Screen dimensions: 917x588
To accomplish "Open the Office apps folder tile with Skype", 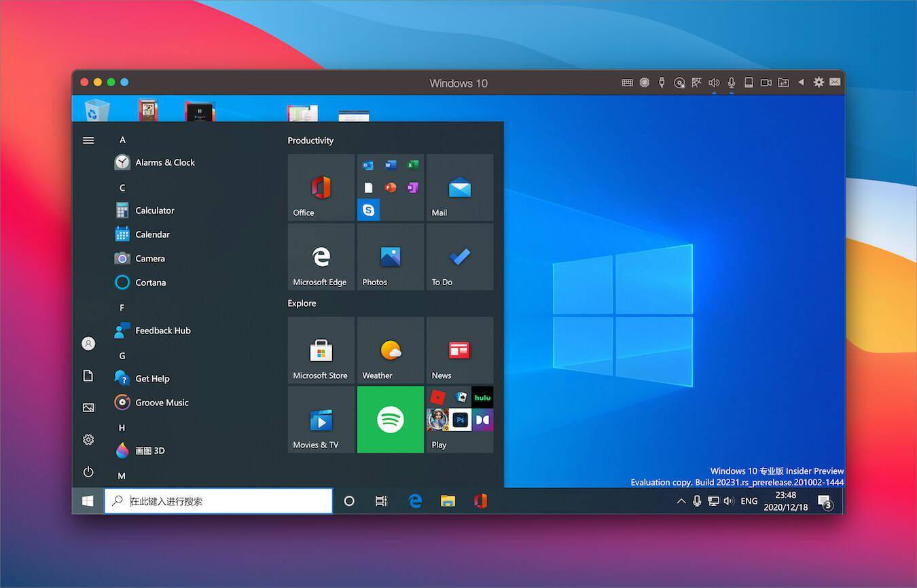I will click(x=391, y=187).
